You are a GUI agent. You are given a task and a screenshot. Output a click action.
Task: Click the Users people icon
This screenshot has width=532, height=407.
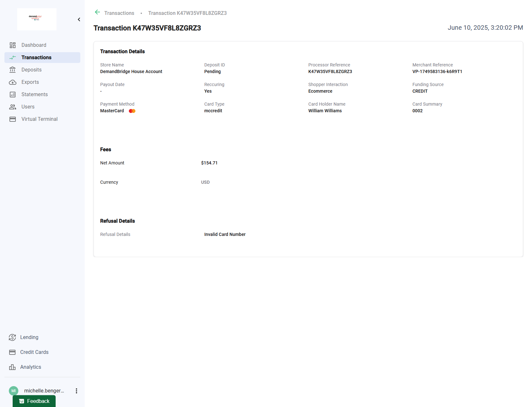tap(13, 107)
